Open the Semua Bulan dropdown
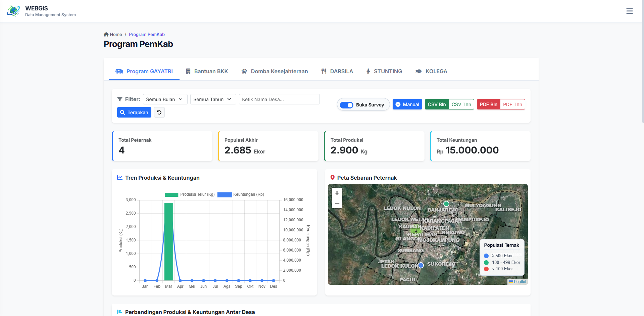Image resolution: width=644 pixels, height=316 pixels. [x=165, y=99]
